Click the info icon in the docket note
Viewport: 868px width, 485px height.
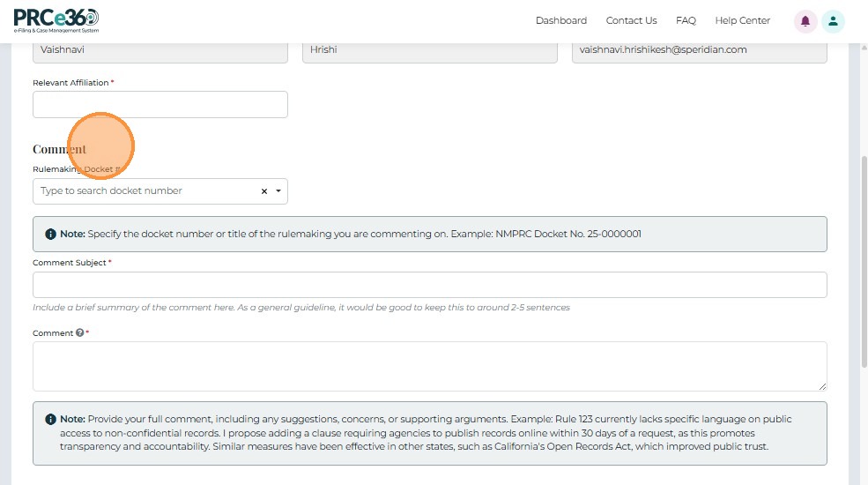click(50, 235)
